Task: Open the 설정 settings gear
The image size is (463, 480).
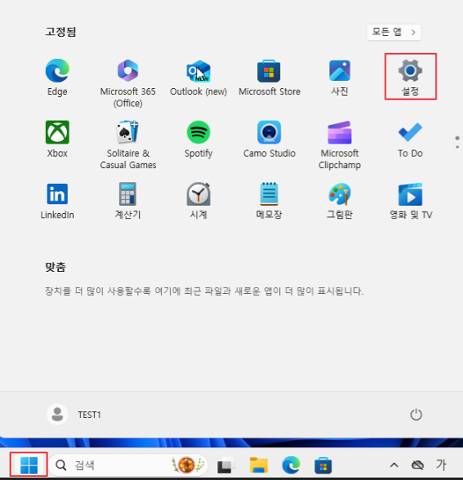Action: [x=410, y=77]
